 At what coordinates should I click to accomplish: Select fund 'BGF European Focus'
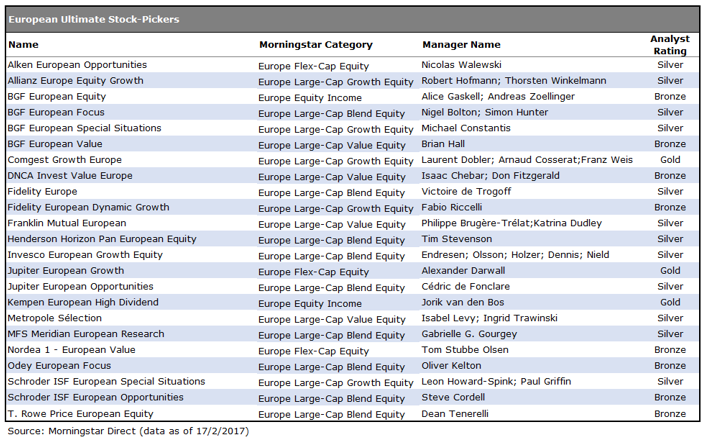(x=56, y=112)
